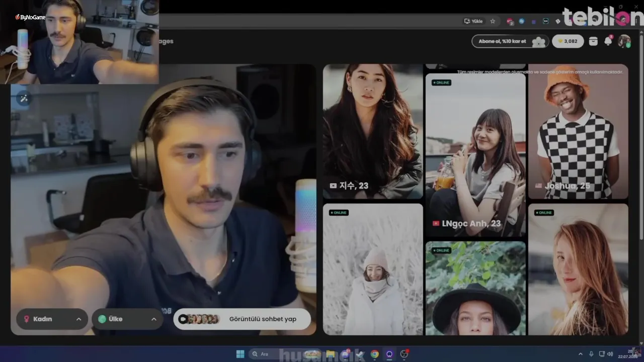Click the microphone icon in system tray
The width and height of the screenshot is (644, 362).
[591, 354]
